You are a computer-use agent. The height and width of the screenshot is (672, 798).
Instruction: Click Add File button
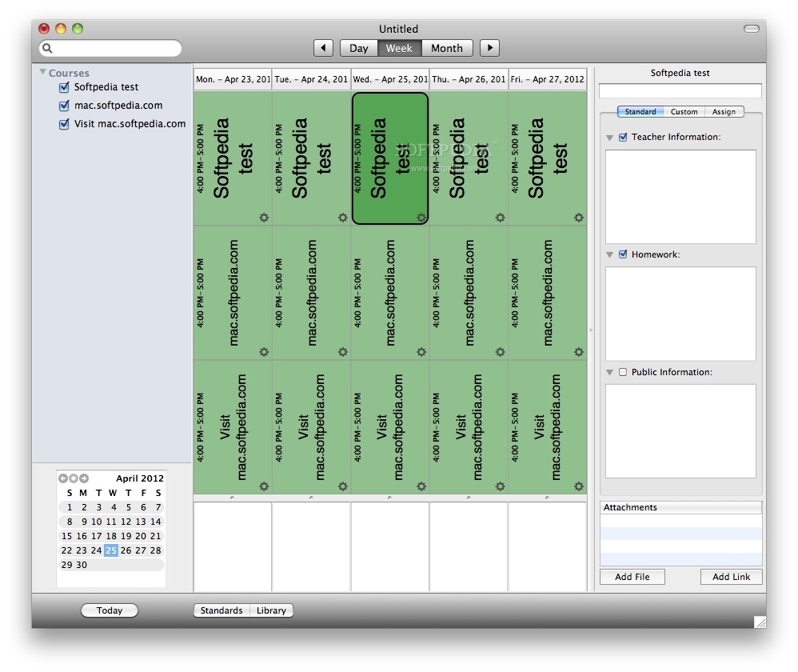tap(632, 577)
